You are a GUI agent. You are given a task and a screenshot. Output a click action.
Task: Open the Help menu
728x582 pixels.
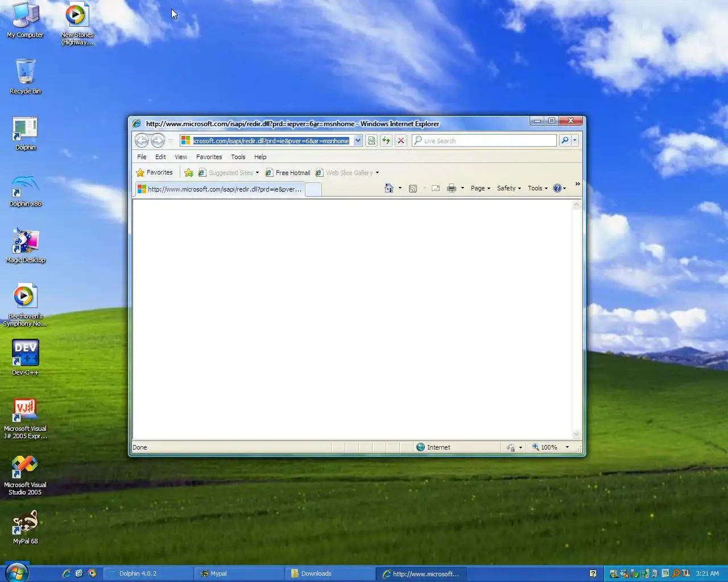point(260,157)
